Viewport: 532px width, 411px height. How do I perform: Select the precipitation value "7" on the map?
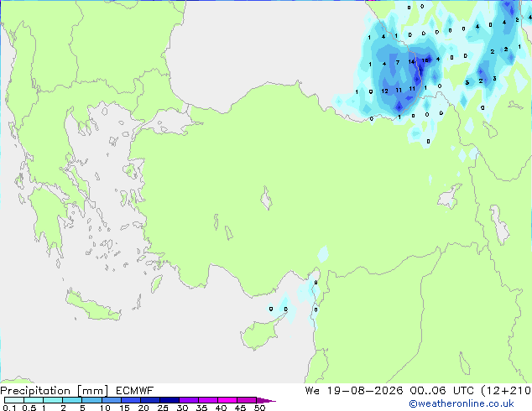click(x=398, y=62)
